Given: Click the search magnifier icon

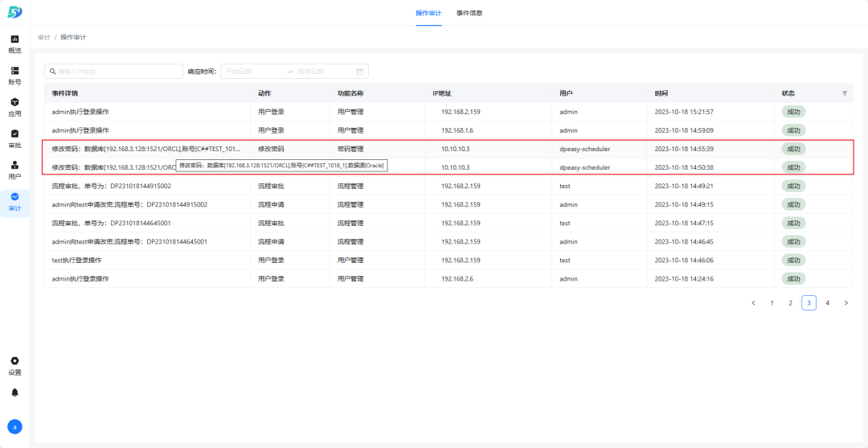Looking at the screenshot, I should point(52,72).
